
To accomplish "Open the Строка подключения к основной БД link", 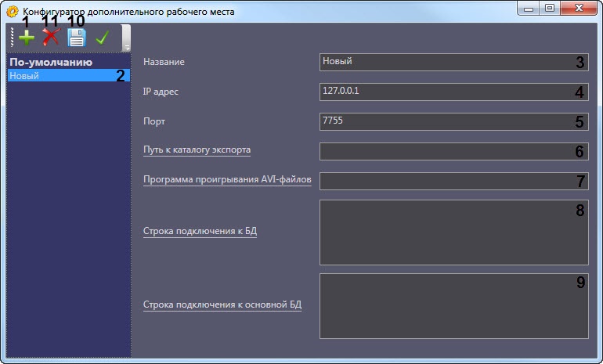I will point(222,305).
